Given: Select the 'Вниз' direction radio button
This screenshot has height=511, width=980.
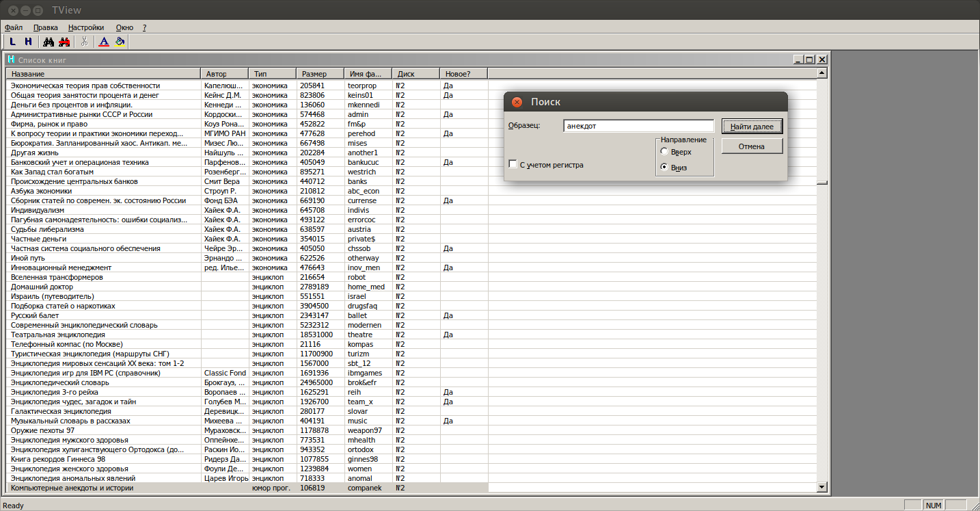Looking at the screenshot, I should 664,168.
